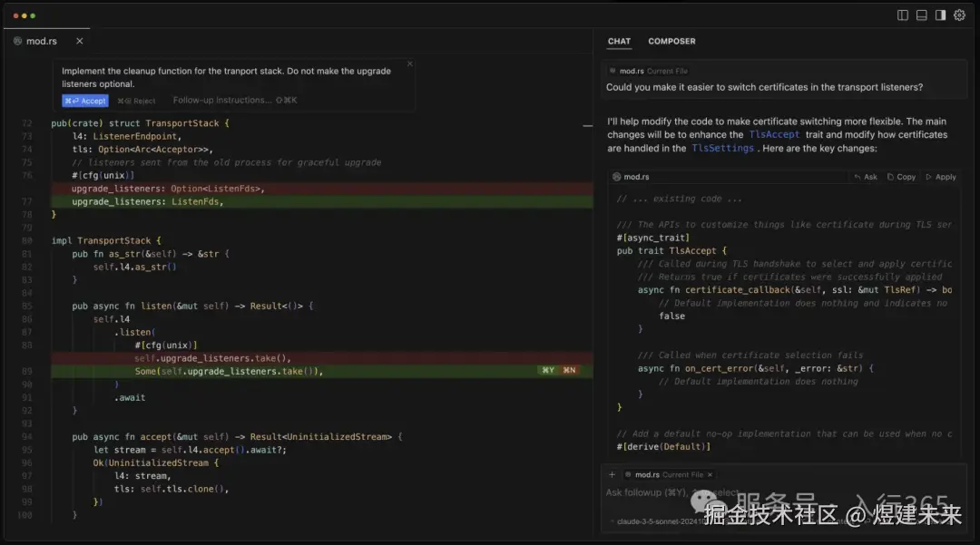Toggle the bottom panel layout icon
The height and width of the screenshot is (545, 980).
(x=921, y=15)
